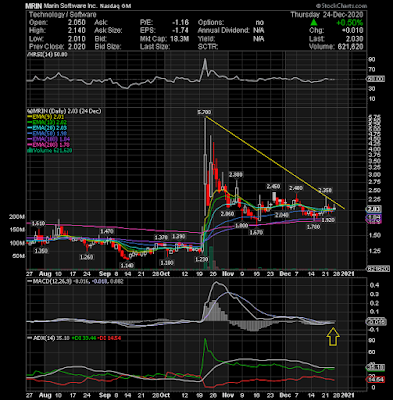The height and width of the screenshot is (400, 393).
Task: Click the 'Dec' label on the price panel date axis
Action: click(285, 274)
